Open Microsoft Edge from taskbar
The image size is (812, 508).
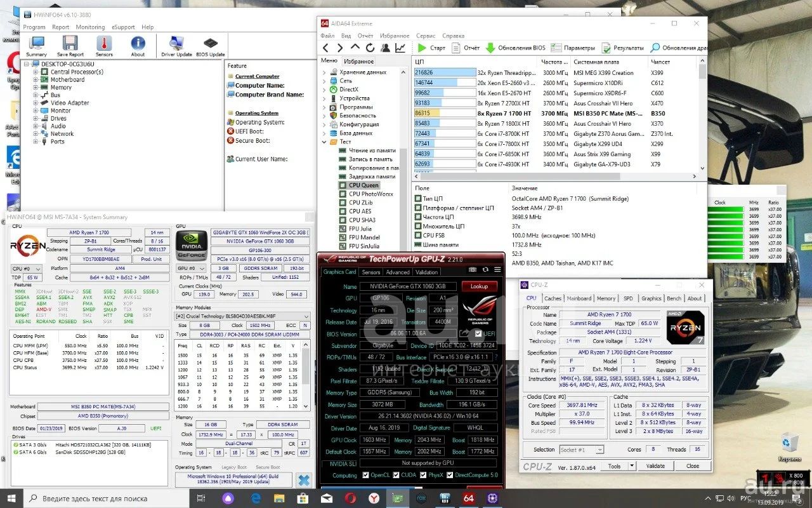pyautogui.click(x=256, y=498)
